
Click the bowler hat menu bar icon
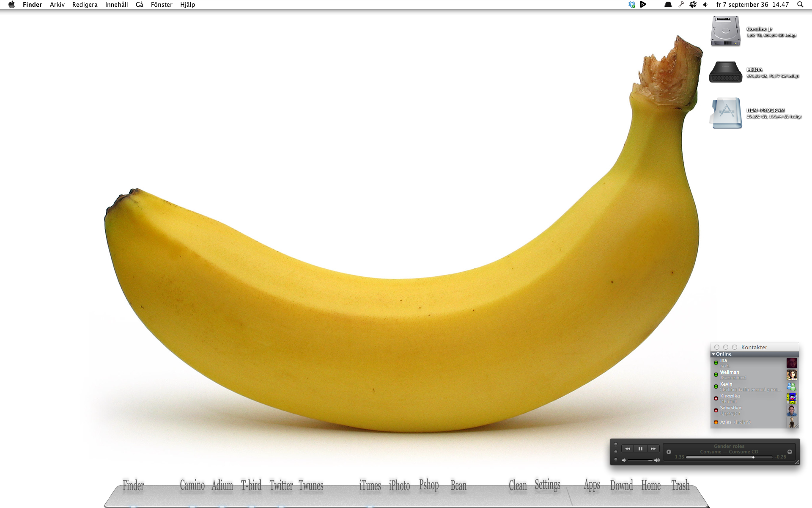tap(668, 5)
